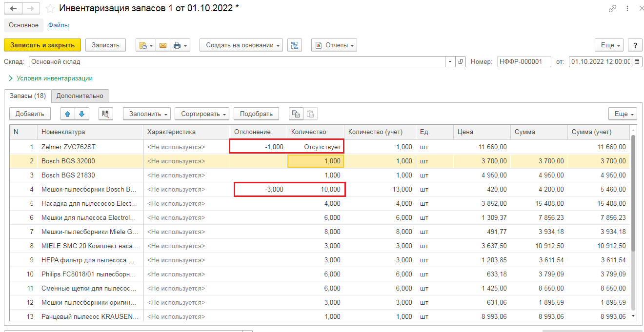Paste rows with the clipboard icon
The height and width of the screenshot is (332, 644).
tap(310, 114)
